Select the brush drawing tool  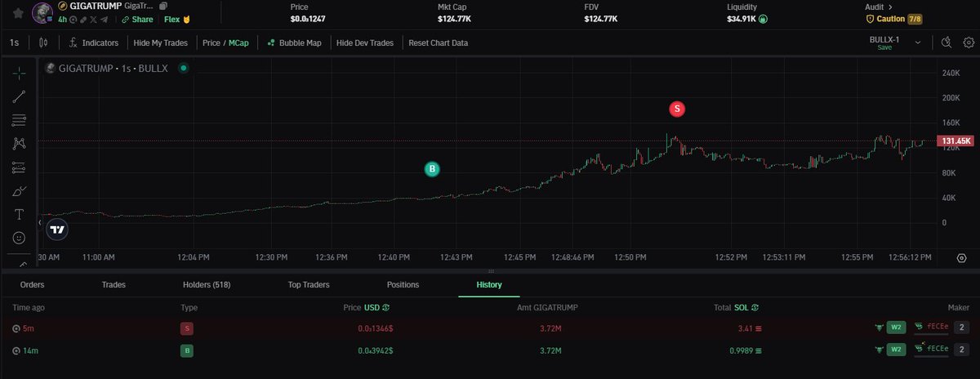[19, 191]
